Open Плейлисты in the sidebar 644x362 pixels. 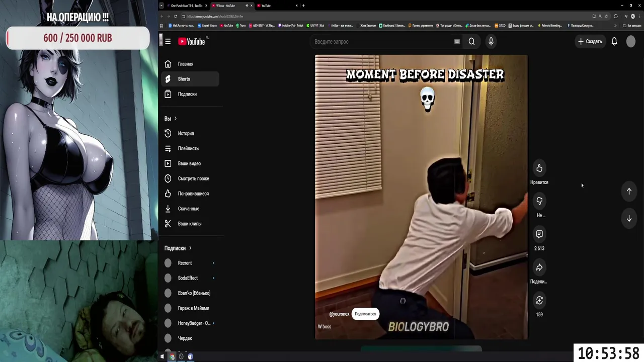(x=190, y=149)
